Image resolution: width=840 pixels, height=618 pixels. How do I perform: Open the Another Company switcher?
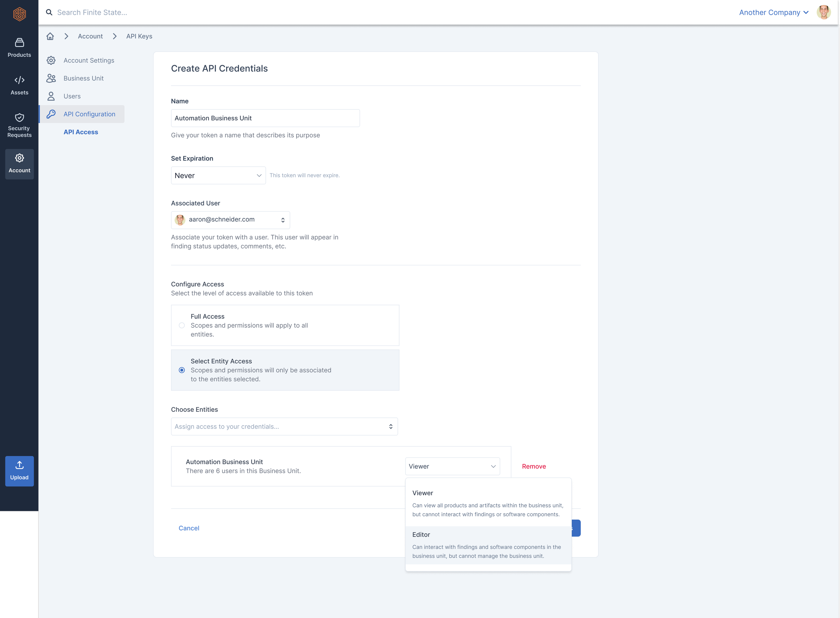coord(773,12)
